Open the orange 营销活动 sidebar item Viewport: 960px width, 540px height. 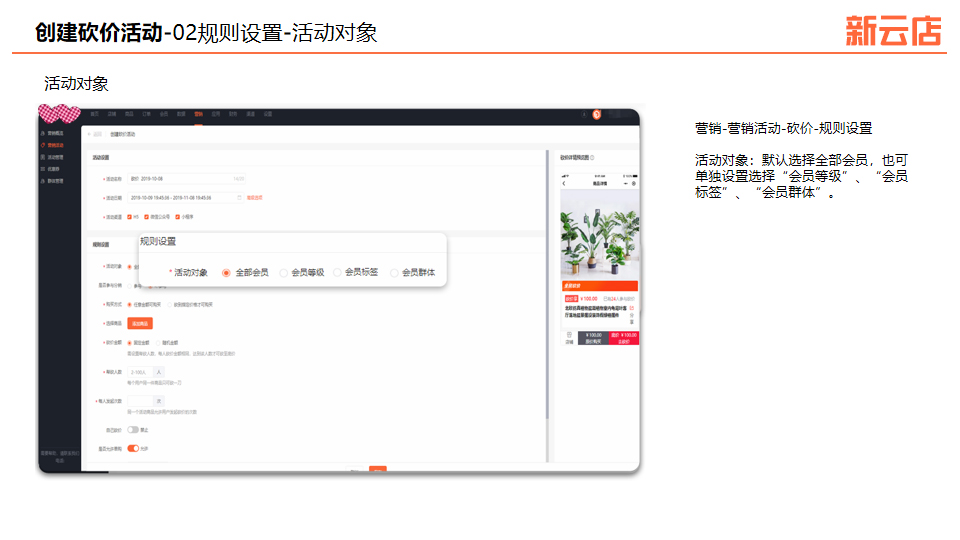(53, 145)
